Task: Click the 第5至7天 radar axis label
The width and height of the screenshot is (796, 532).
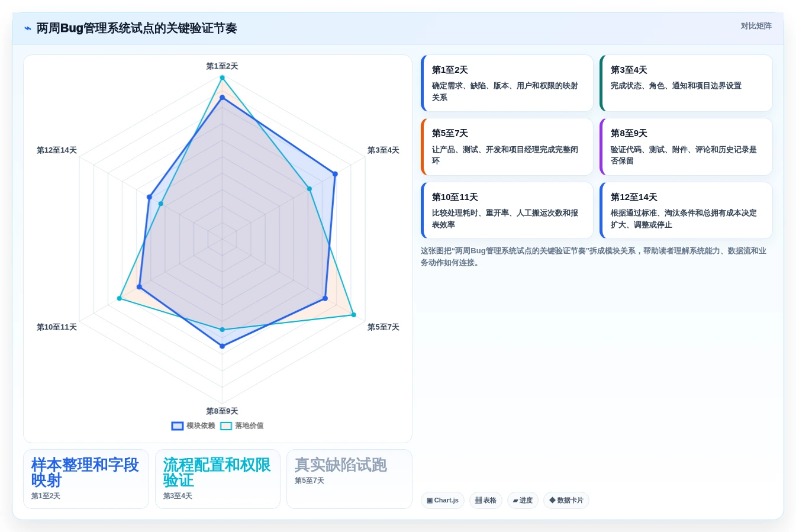Action: [x=384, y=327]
